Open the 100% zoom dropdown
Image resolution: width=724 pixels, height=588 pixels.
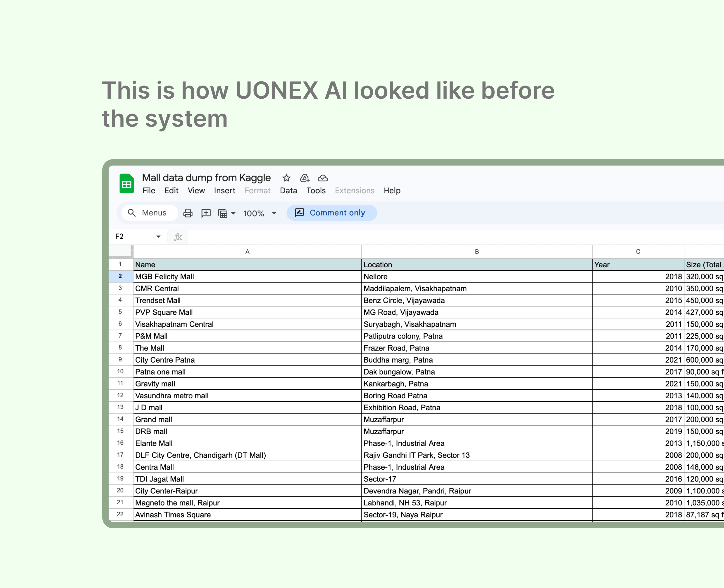click(274, 213)
